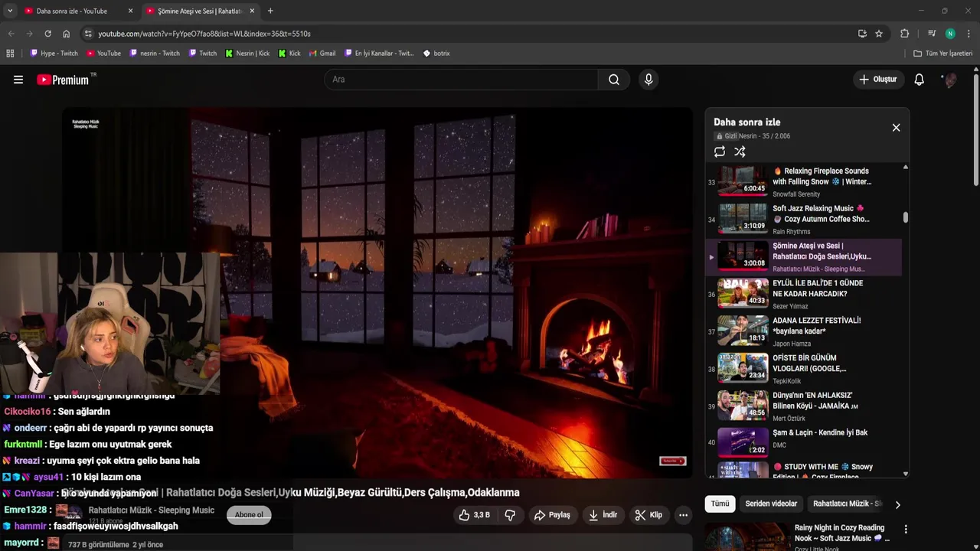
Task: Open the tab search dropdown arrow
Action: click(x=9, y=11)
